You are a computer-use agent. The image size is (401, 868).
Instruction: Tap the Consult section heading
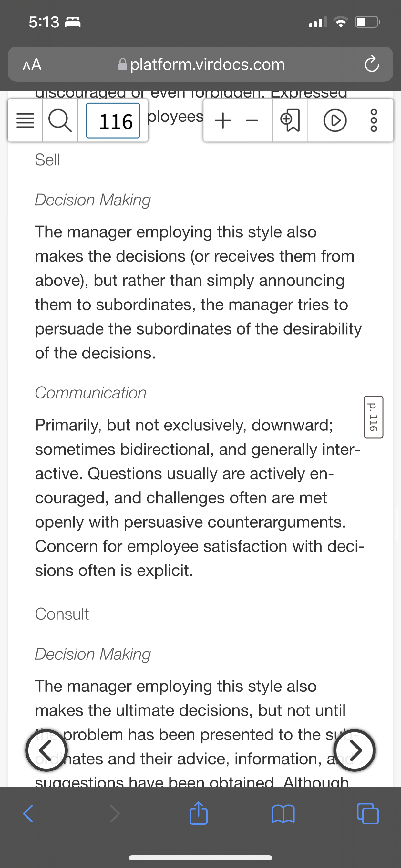coord(62,614)
